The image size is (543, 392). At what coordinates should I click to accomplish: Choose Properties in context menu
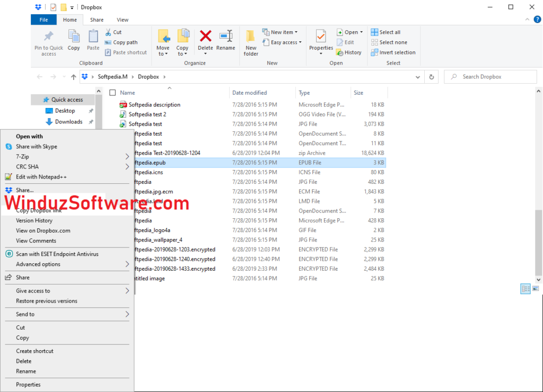pos(67,385)
